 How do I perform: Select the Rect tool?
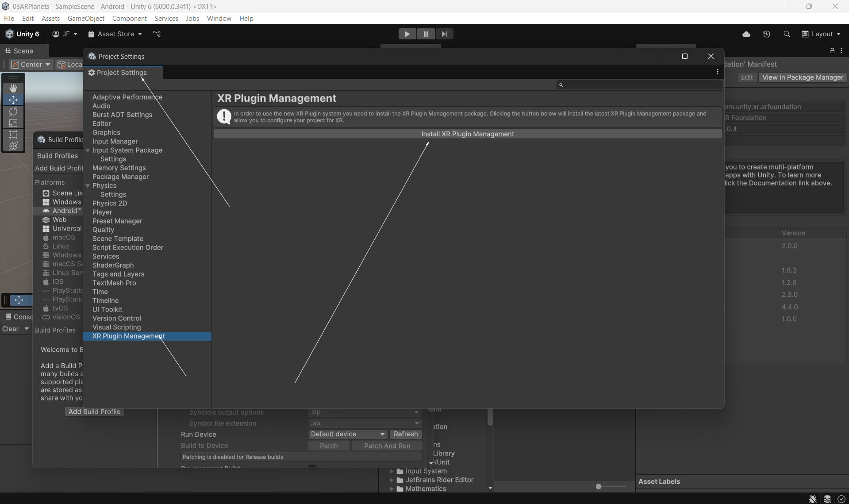pyautogui.click(x=13, y=135)
